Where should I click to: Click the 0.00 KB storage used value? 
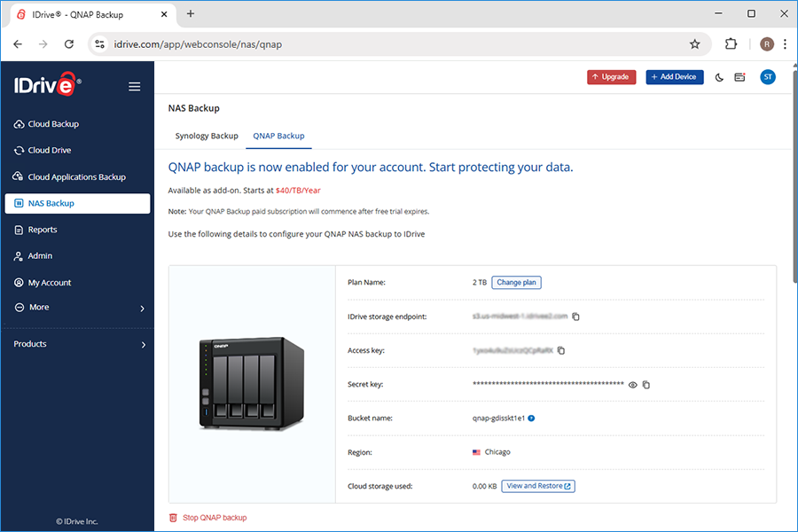click(484, 486)
